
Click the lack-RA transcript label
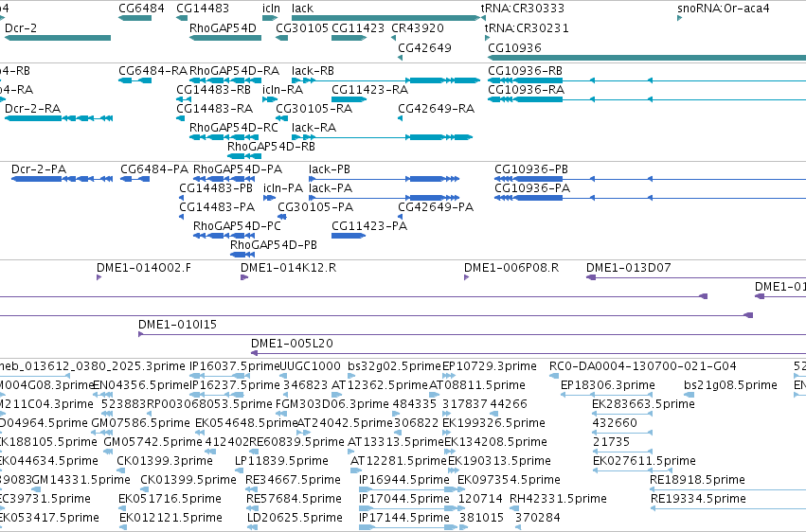313,128
